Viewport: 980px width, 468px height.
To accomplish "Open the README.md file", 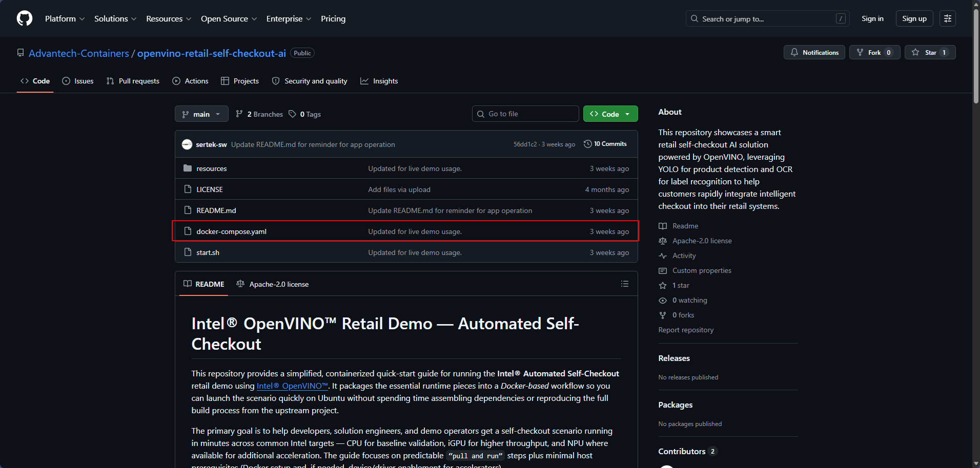I will [216, 210].
